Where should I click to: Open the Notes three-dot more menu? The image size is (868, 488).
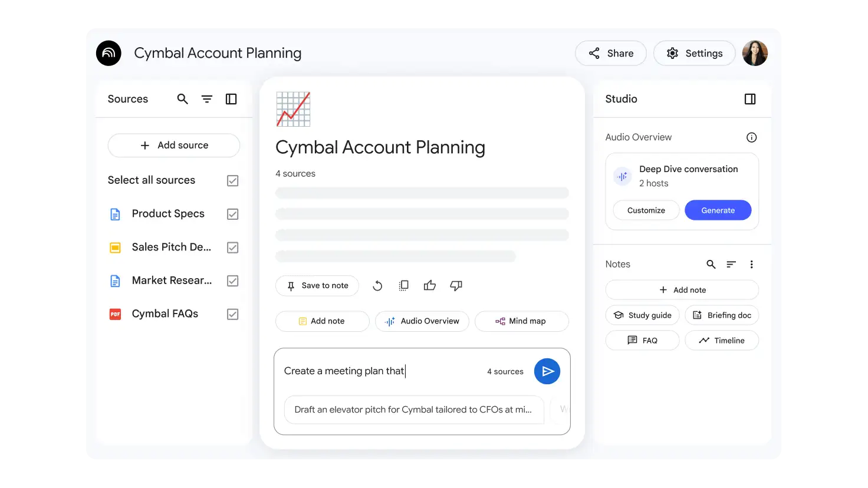(x=751, y=265)
